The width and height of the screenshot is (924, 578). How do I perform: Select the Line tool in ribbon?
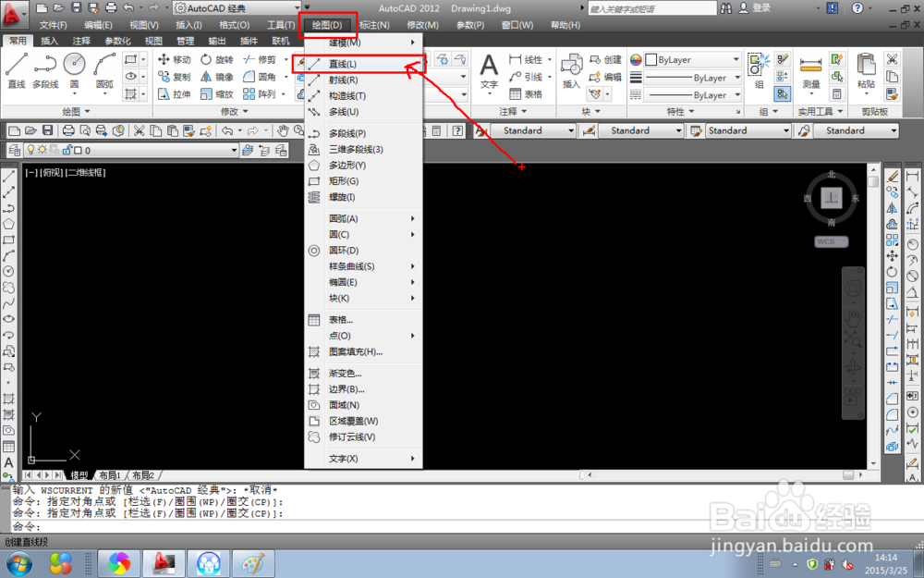click(16, 70)
